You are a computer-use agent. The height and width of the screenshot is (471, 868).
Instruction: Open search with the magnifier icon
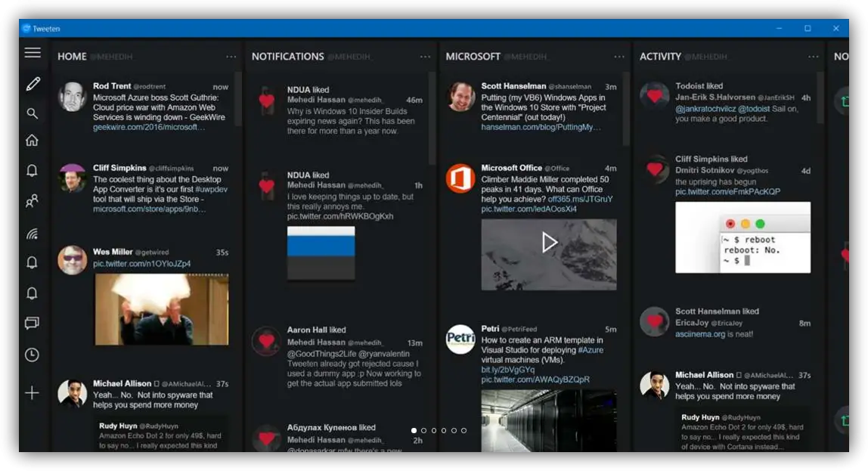click(x=32, y=113)
